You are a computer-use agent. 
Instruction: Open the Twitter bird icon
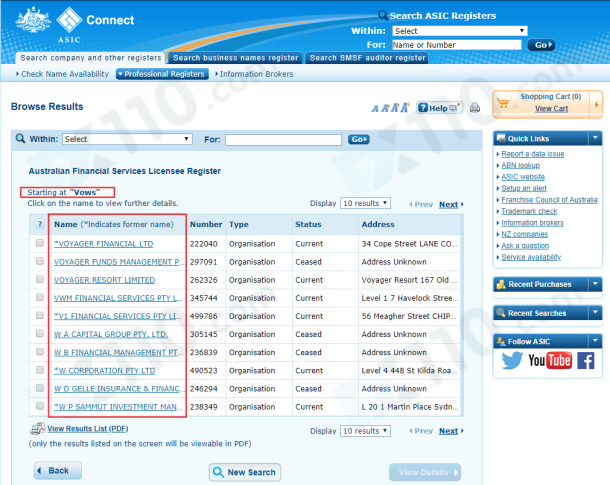tap(512, 361)
